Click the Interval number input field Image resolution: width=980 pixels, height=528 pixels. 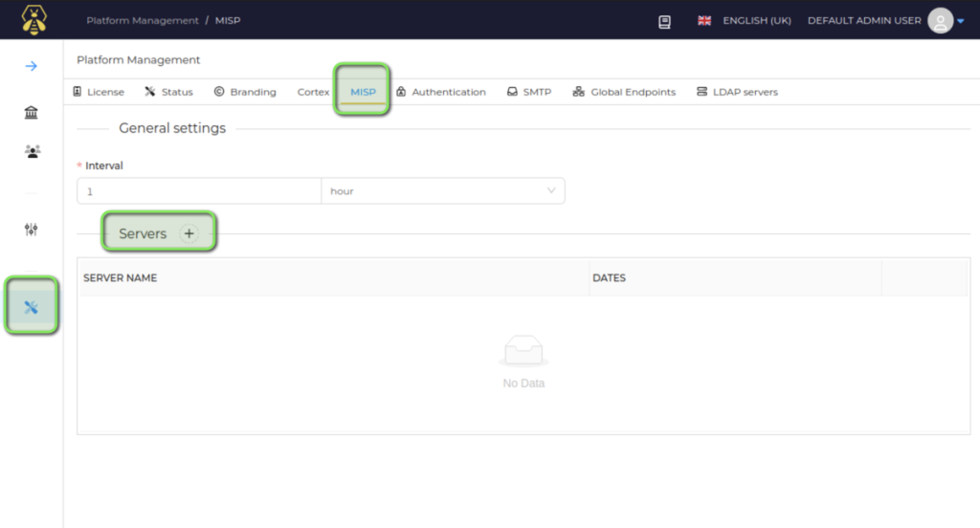tap(199, 191)
